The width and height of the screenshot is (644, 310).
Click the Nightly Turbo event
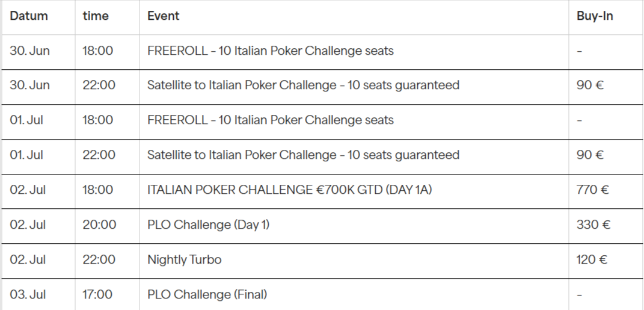click(x=184, y=260)
